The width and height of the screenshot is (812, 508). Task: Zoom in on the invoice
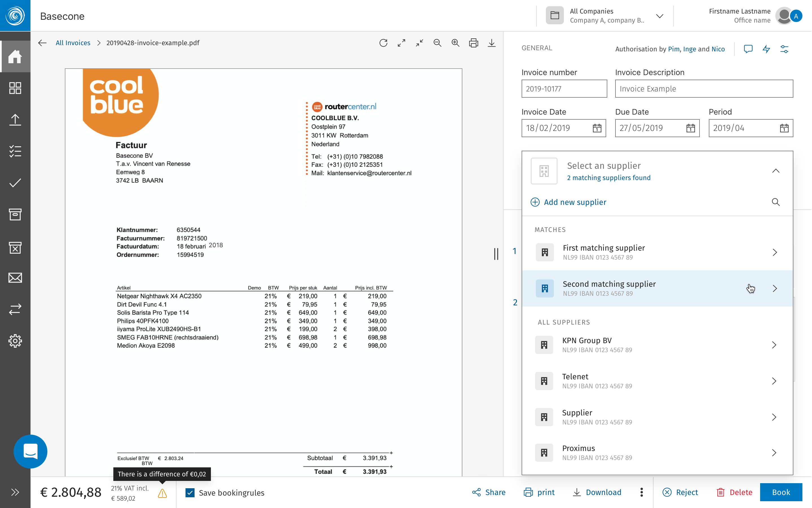point(455,43)
